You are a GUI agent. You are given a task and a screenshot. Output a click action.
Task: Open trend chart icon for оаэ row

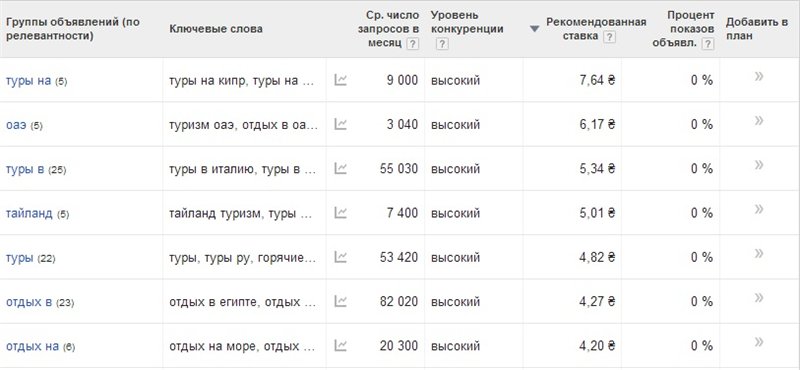(x=340, y=124)
